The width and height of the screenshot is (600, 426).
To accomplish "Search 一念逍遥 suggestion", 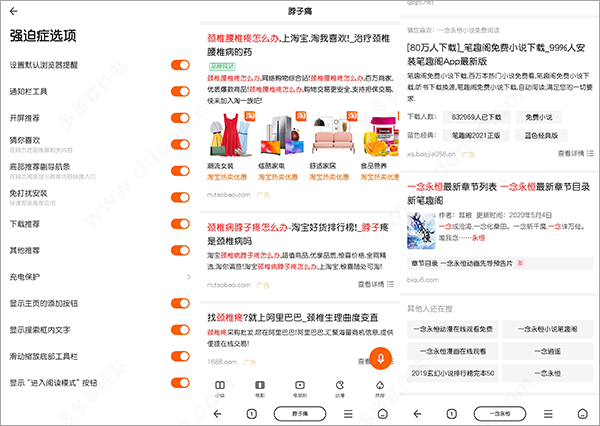I will pos(548,351).
